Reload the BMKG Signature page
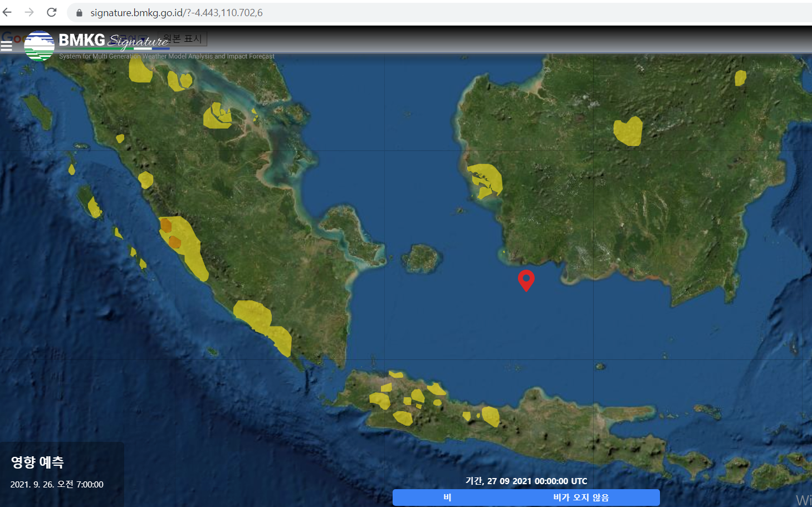 pos(51,12)
